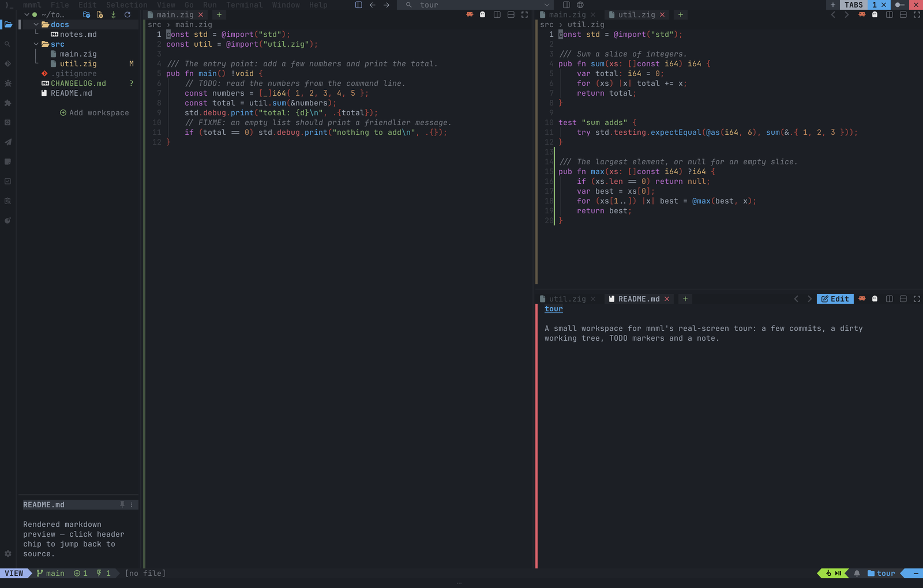This screenshot has height=588, width=923.
Task: Click the globe icon near the search bar
Action: [x=580, y=5]
